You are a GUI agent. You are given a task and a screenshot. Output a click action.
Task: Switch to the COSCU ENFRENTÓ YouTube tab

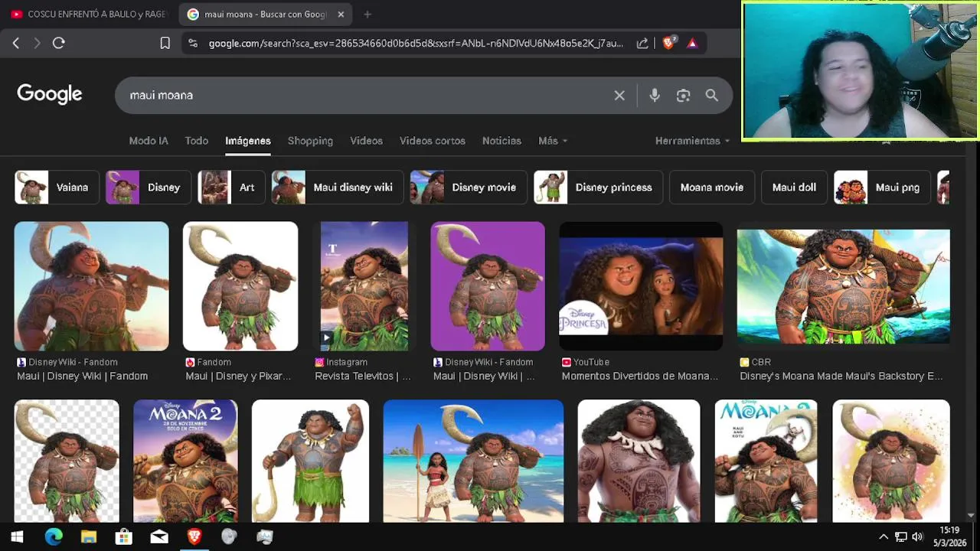[x=88, y=14]
